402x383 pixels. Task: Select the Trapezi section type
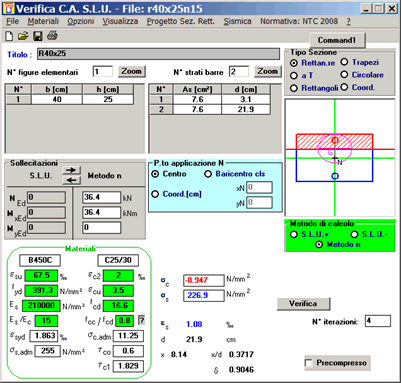(x=344, y=62)
